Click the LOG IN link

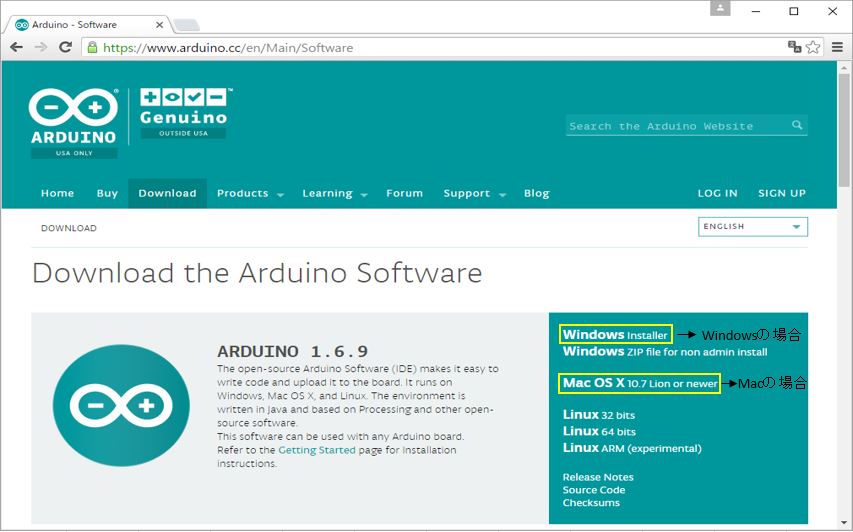click(718, 193)
